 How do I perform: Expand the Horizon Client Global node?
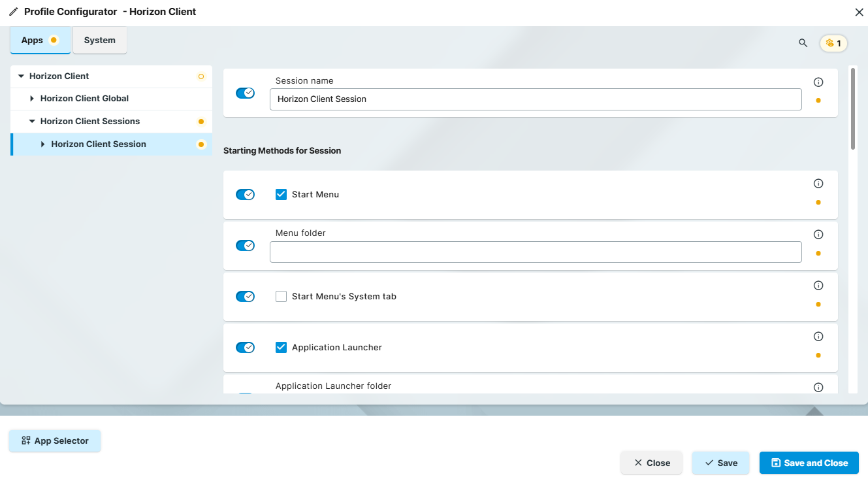(x=32, y=99)
